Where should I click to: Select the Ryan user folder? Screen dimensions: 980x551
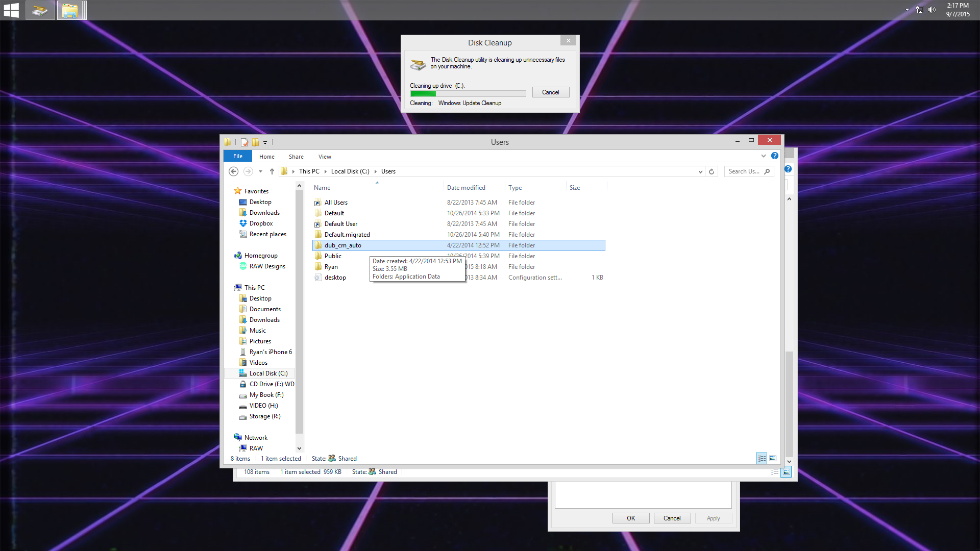(331, 267)
